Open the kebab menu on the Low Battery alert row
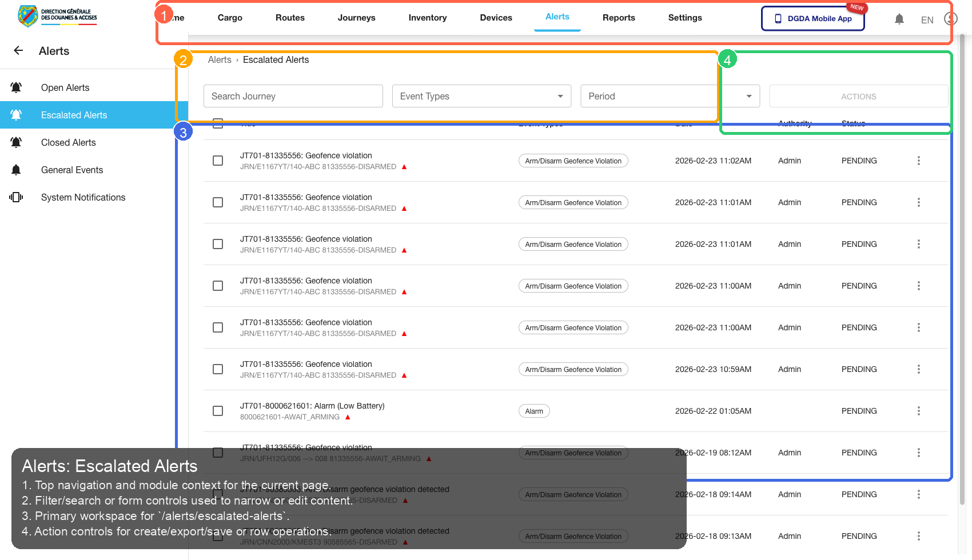This screenshot has width=972, height=560. (919, 410)
